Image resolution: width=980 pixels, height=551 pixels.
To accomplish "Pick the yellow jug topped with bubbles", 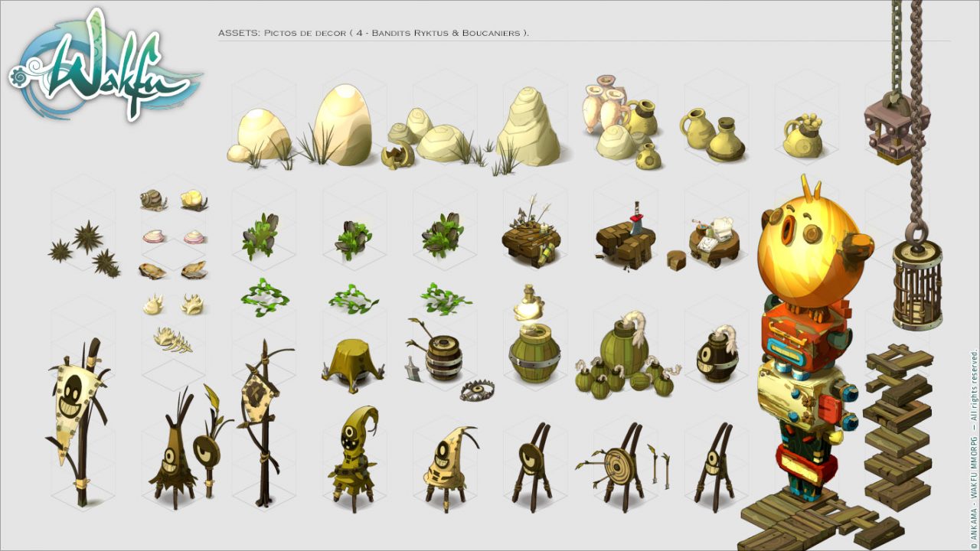I will click(803, 136).
